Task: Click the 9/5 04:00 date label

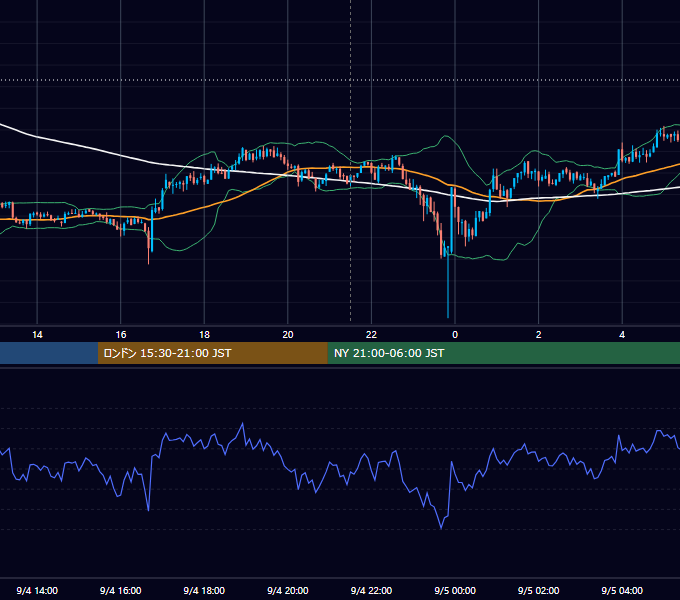Action: tap(622, 590)
